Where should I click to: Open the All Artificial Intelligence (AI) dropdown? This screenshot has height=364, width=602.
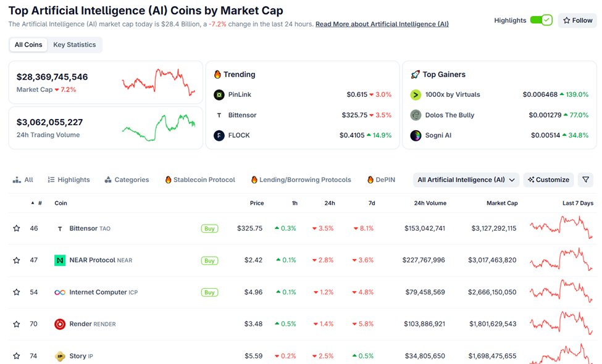click(466, 180)
